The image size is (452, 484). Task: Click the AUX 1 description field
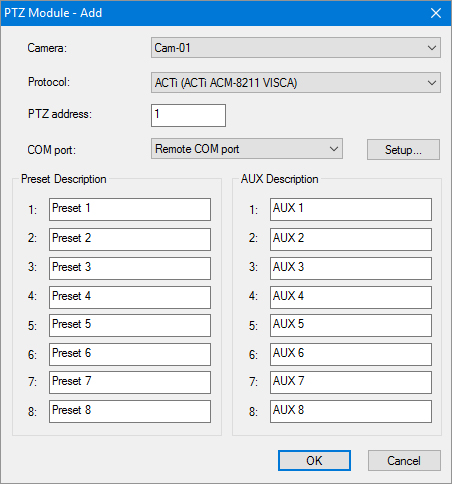[351, 209]
